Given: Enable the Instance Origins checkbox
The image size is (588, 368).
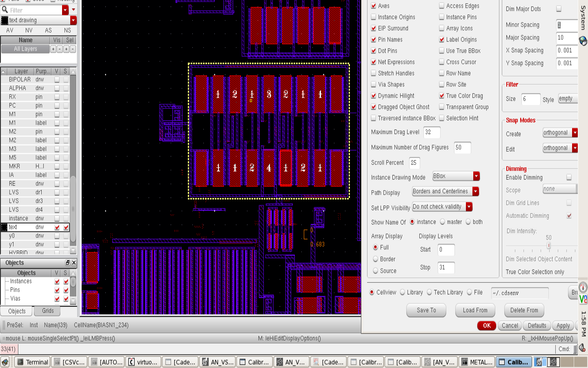Looking at the screenshot, I should click(x=374, y=17).
